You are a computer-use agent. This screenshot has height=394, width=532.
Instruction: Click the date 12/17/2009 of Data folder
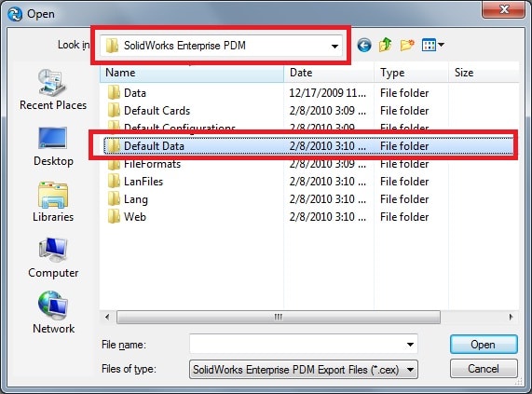(327, 93)
